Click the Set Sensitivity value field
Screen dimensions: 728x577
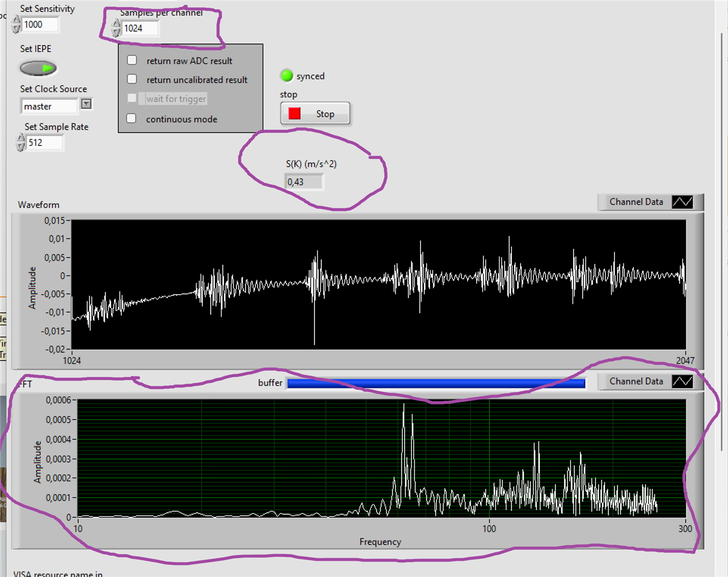point(40,24)
